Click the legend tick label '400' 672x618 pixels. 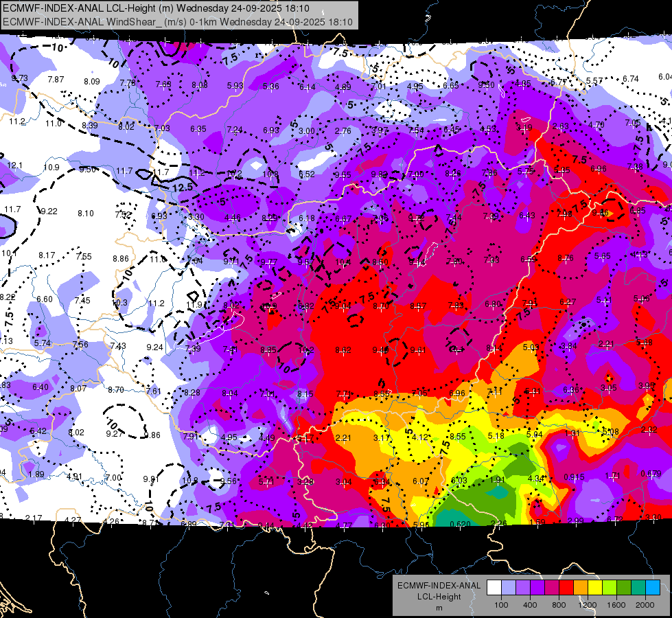[x=530, y=605]
